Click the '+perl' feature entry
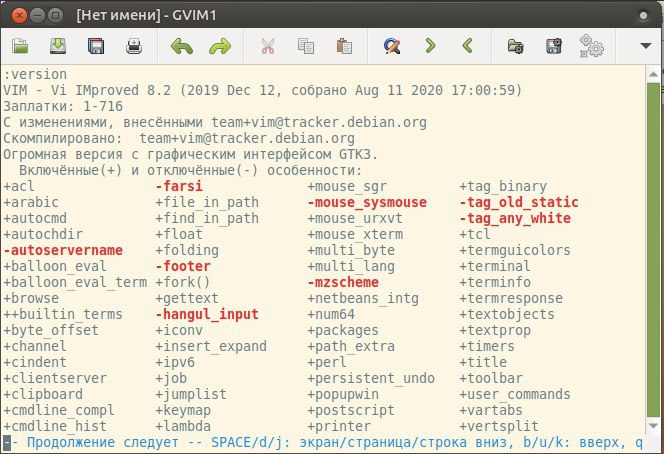 pos(327,362)
